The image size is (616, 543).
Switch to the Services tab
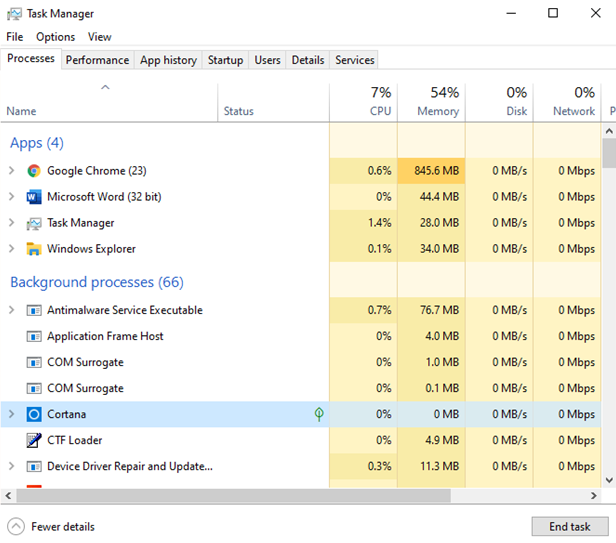coord(354,60)
